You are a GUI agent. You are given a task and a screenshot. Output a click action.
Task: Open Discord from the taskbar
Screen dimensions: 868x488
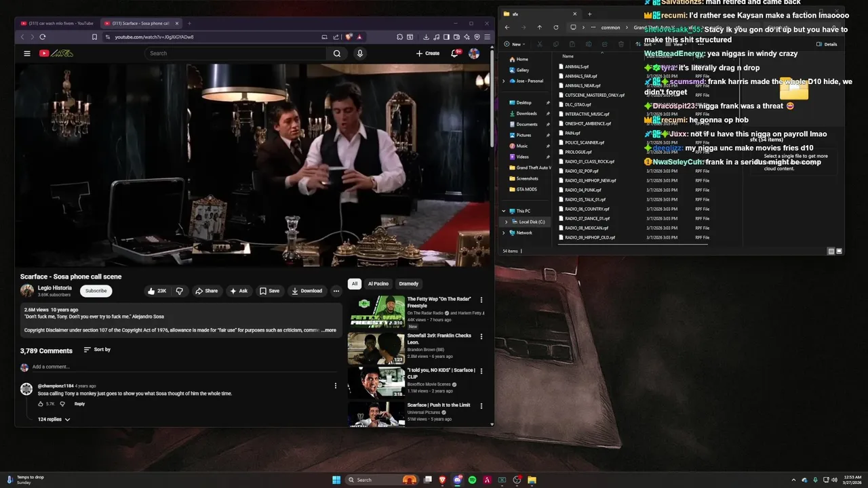[x=458, y=480]
